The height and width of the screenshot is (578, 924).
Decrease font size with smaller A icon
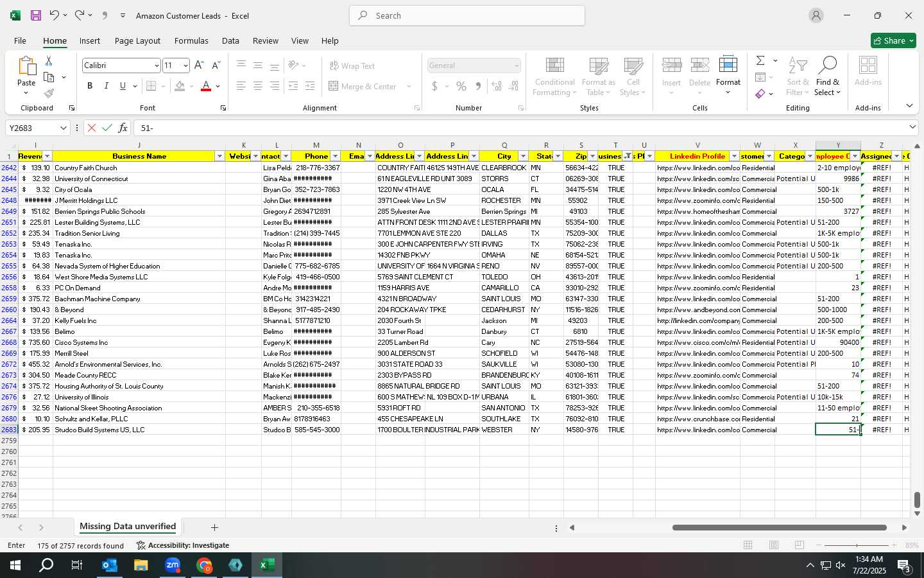pyautogui.click(x=216, y=66)
